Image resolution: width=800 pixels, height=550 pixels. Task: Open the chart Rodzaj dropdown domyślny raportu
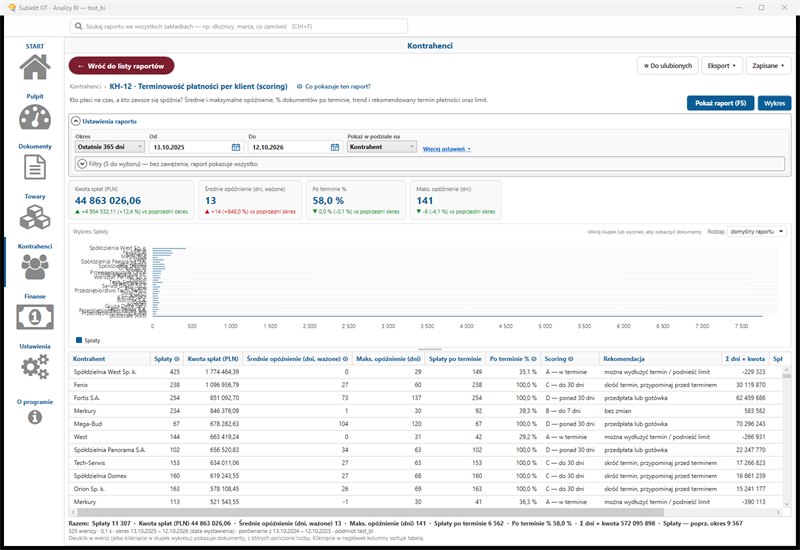pos(757,232)
